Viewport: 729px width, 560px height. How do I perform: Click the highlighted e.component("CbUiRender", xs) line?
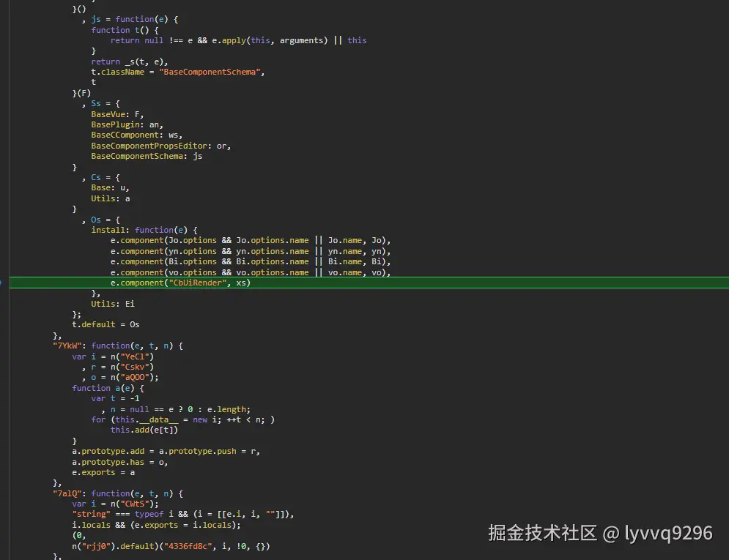(369, 283)
